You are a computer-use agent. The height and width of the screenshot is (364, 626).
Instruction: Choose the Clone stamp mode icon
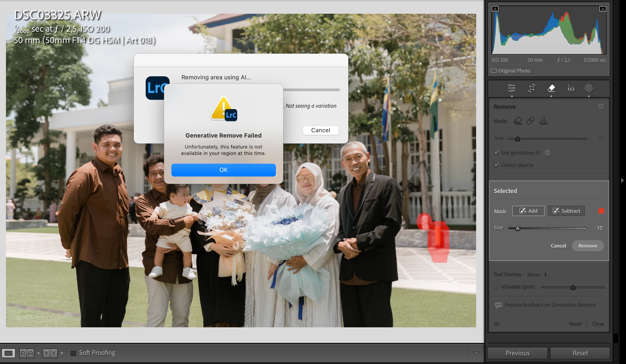pyautogui.click(x=543, y=121)
